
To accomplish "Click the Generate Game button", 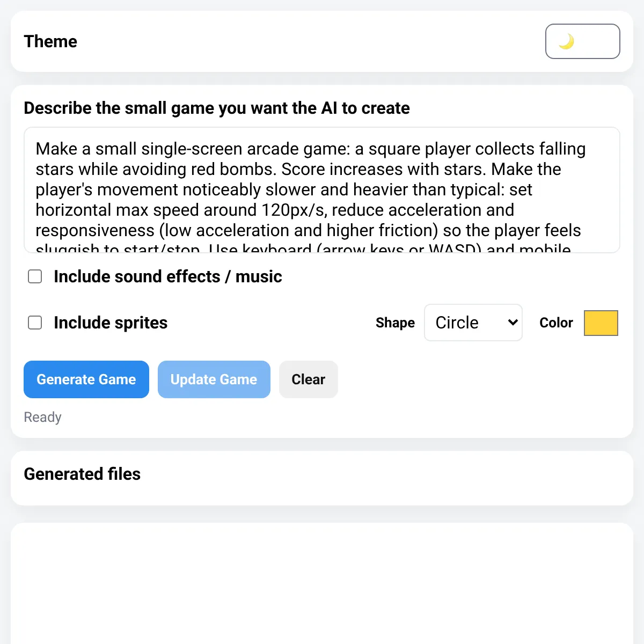I will (x=86, y=379).
